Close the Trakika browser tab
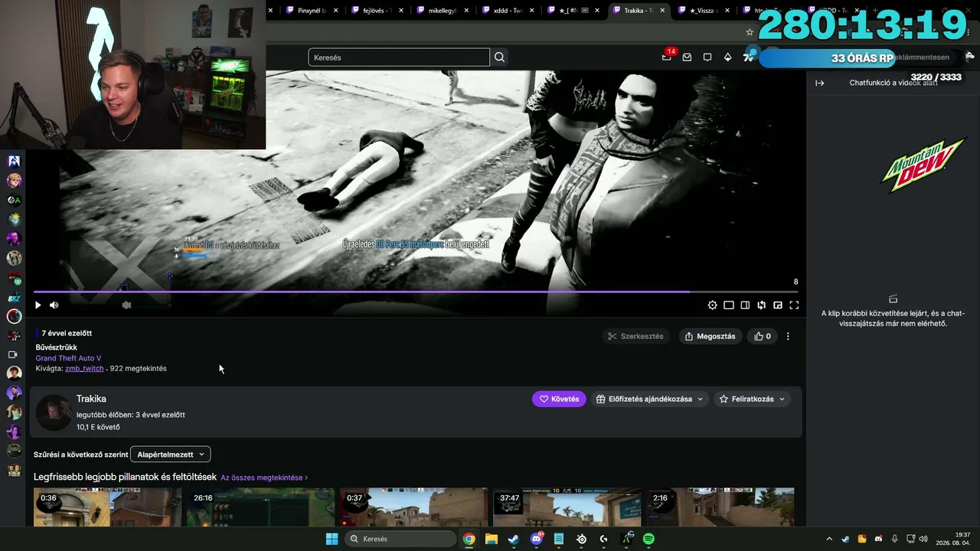980x551 pixels. pos(662,10)
